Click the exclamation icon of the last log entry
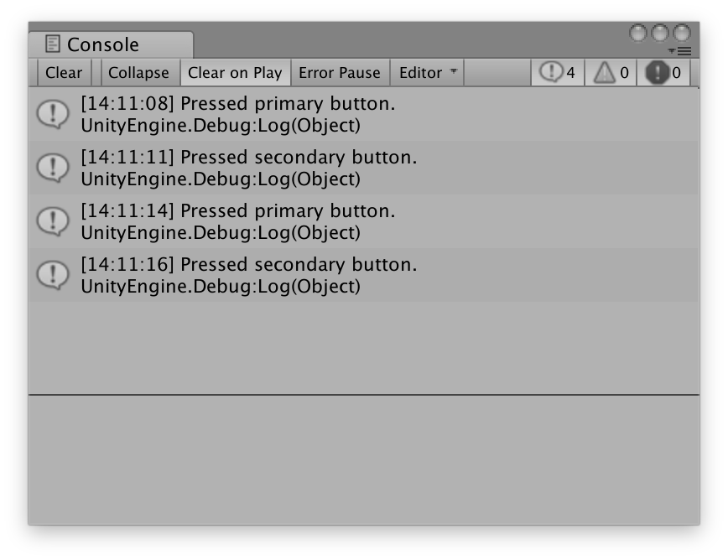728x560 pixels. (x=51, y=273)
